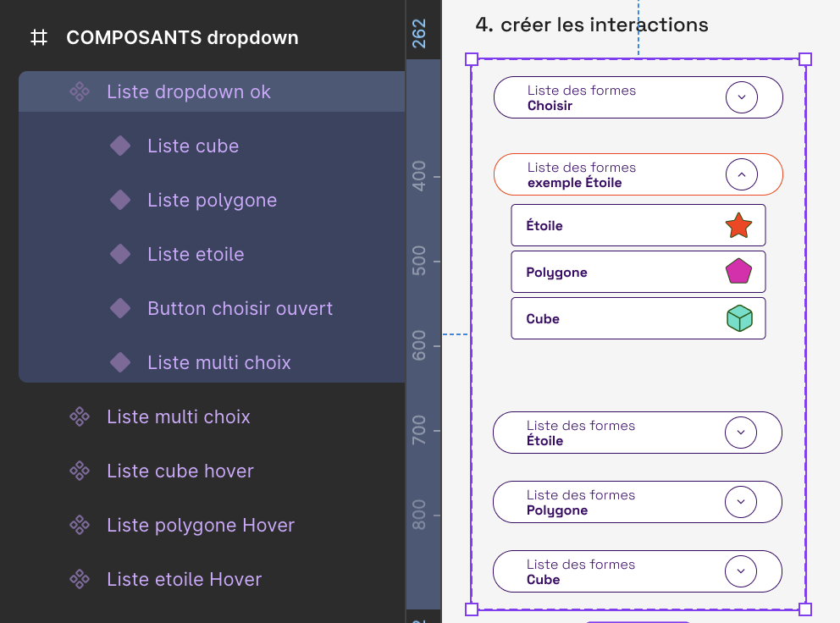Collapse the exemple Étoile dropdown chevron
840x623 pixels.
pos(742,175)
